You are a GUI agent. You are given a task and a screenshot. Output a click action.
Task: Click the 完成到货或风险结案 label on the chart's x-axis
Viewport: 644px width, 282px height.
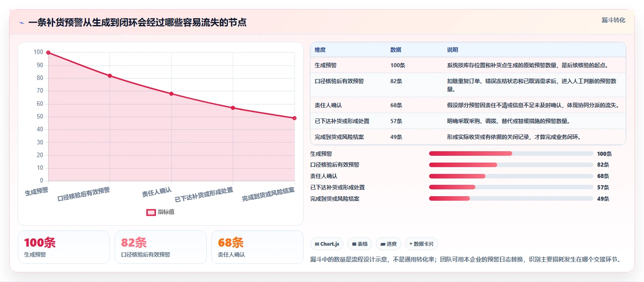268,194
